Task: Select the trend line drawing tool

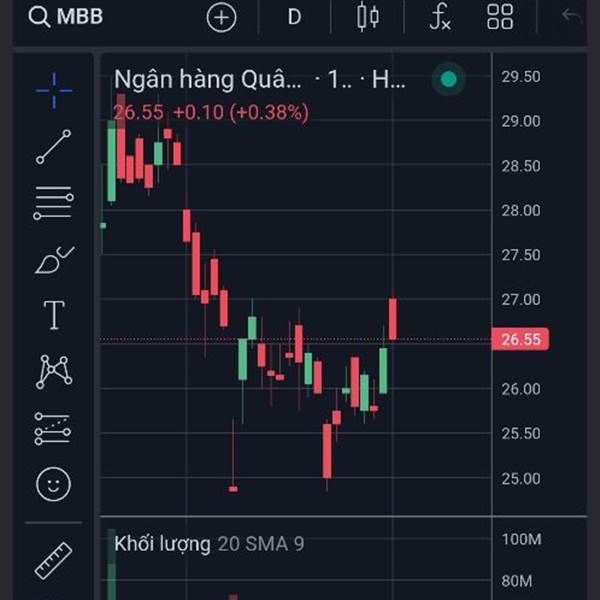Action: point(54,147)
